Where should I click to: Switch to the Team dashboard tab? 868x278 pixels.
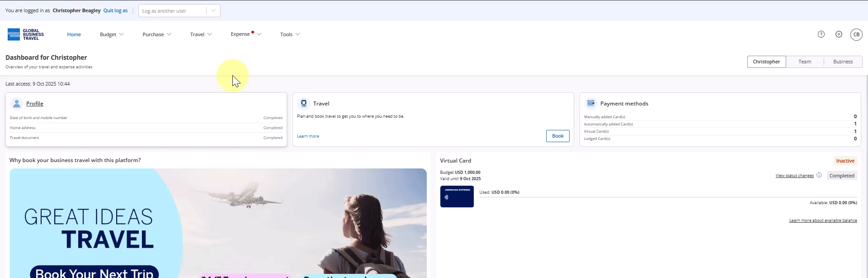(x=805, y=62)
